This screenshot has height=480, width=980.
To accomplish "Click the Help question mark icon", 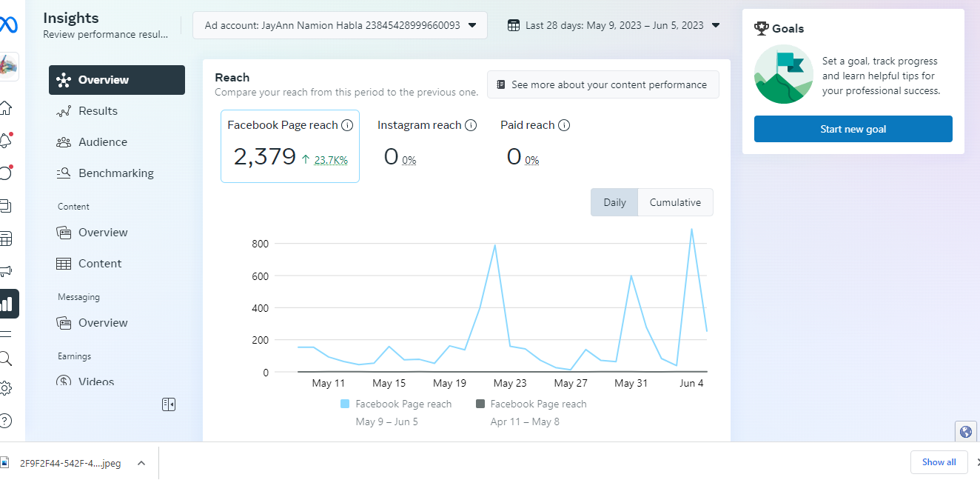I will click(x=6, y=421).
